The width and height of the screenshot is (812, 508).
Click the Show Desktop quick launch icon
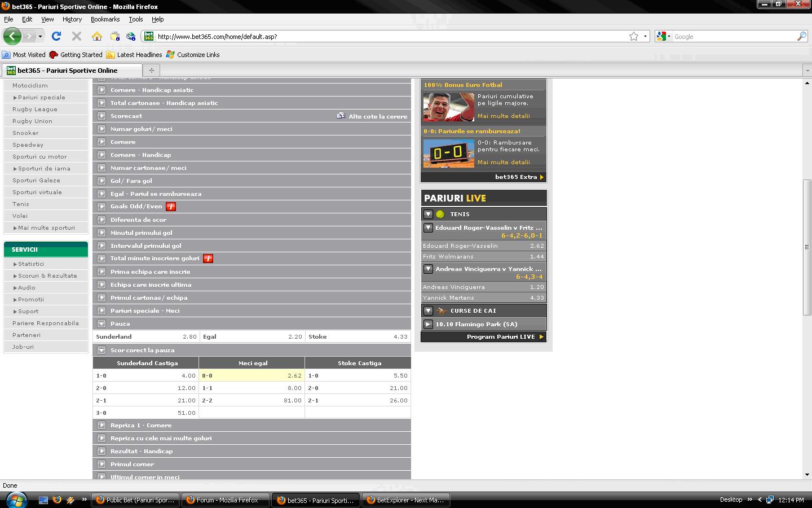point(43,500)
